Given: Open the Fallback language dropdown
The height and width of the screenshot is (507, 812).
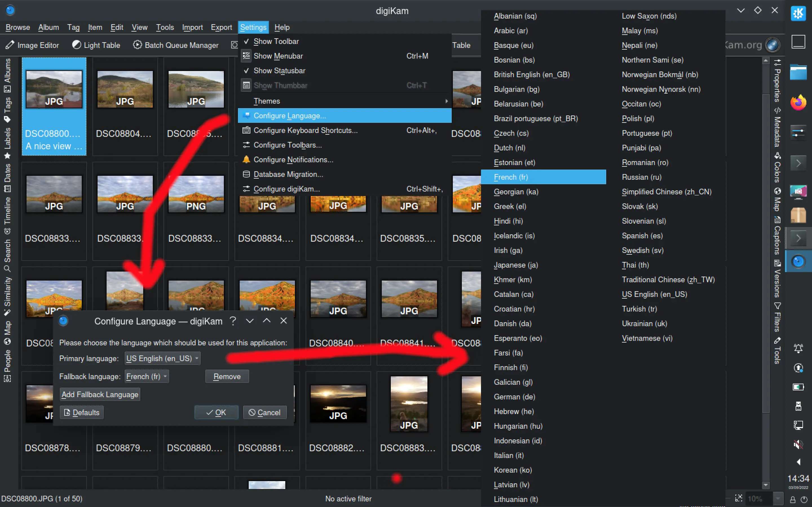Looking at the screenshot, I should (146, 376).
